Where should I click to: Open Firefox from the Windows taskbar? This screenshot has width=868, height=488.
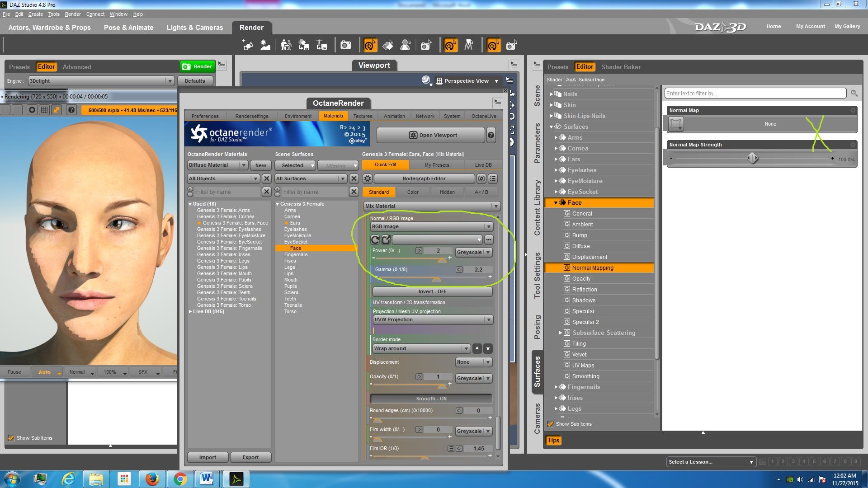pos(152,479)
